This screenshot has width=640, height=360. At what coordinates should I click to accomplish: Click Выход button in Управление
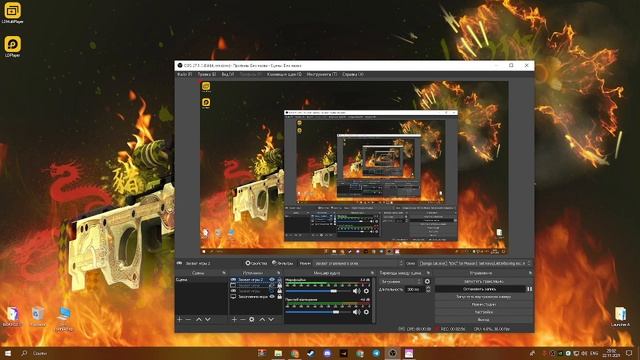click(484, 320)
